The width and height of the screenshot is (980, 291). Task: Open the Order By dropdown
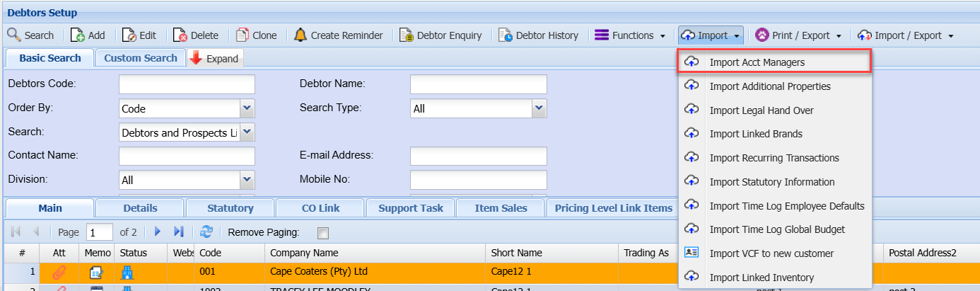pyautogui.click(x=247, y=108)
